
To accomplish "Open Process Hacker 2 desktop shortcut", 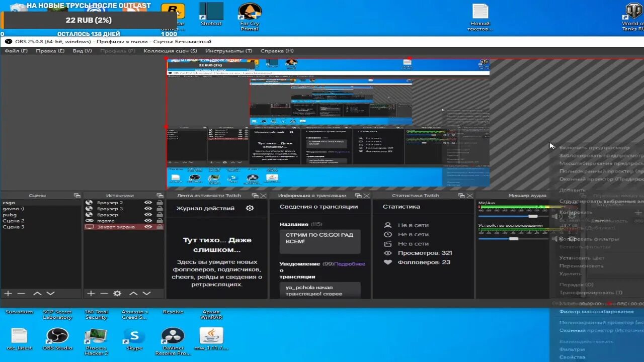I will click(96, 342).
